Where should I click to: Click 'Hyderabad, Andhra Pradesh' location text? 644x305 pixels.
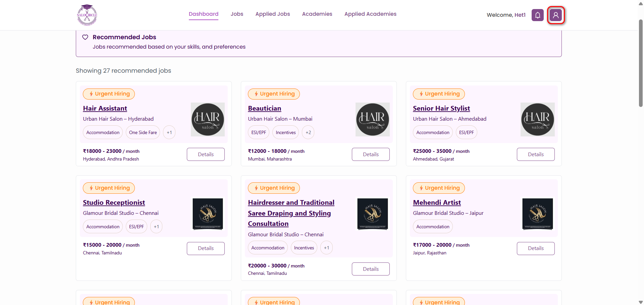coord(111,159)
